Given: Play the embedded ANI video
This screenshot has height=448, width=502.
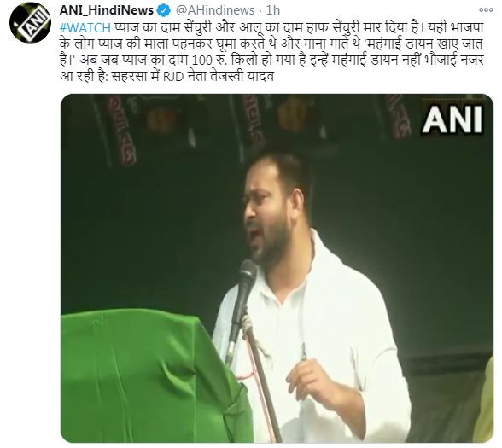Looking at the screenshot, I should click(277, 268).
